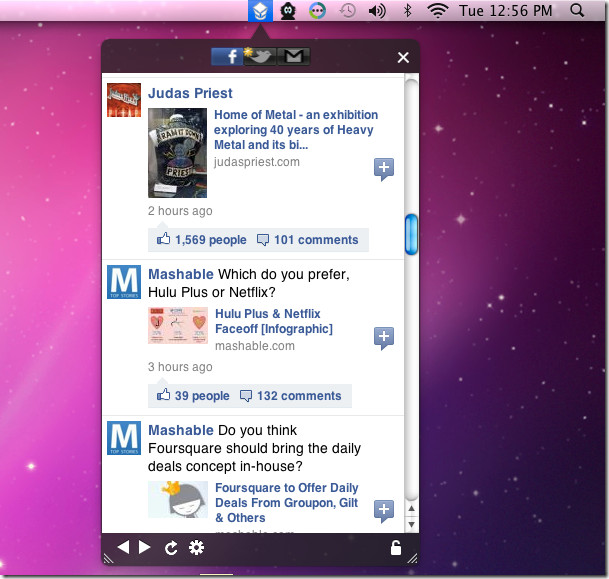
Task: Click the menu bar clock Tue 12:56 PM
Action: pos(505,11)
